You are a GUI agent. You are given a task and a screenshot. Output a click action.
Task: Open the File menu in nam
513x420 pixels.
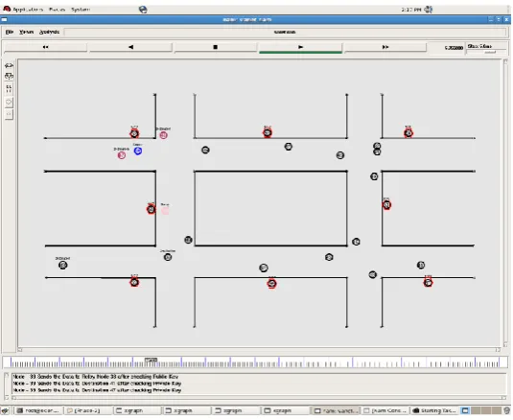pos(10,32)
